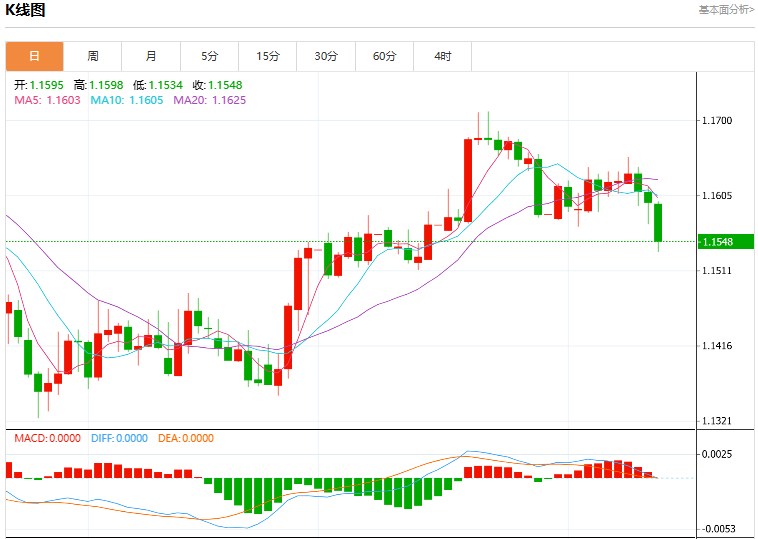Open the 60分 timeframe tab

click(x=384, y=56)
